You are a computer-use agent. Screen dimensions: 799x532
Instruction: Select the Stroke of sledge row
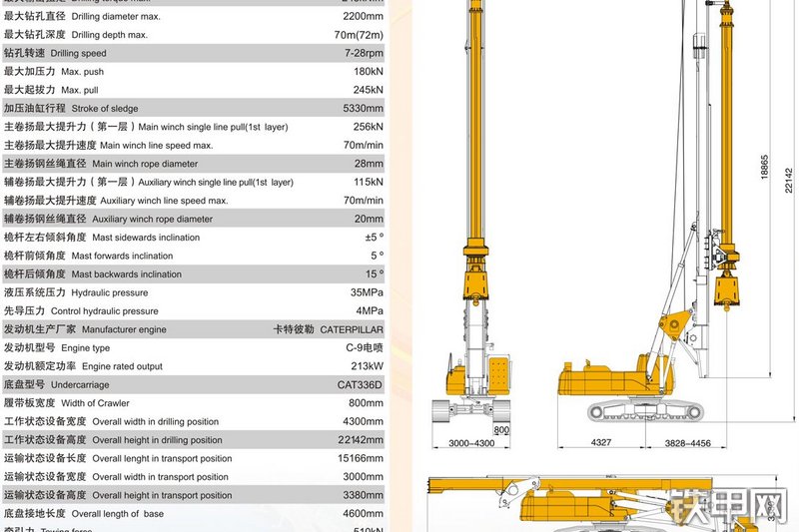(193, 108)
